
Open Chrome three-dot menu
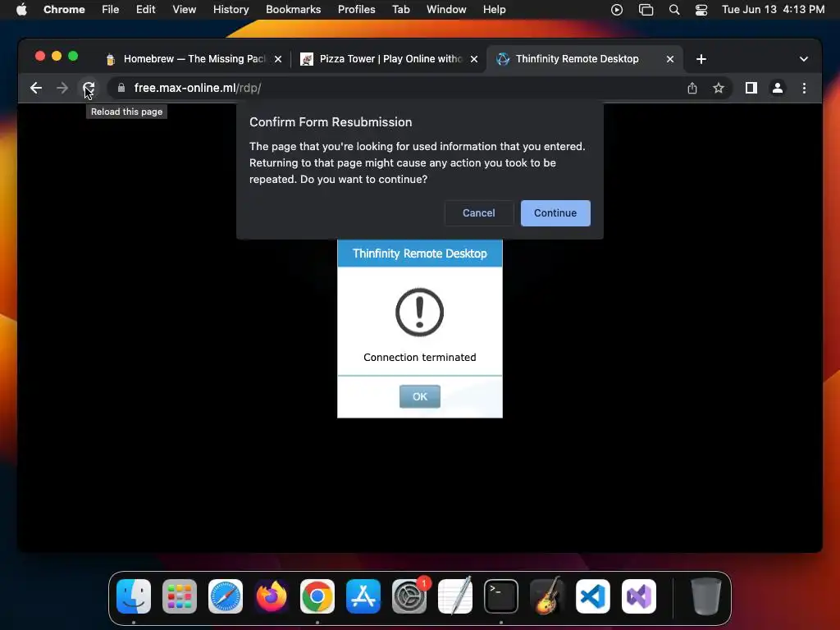point(804,88)
